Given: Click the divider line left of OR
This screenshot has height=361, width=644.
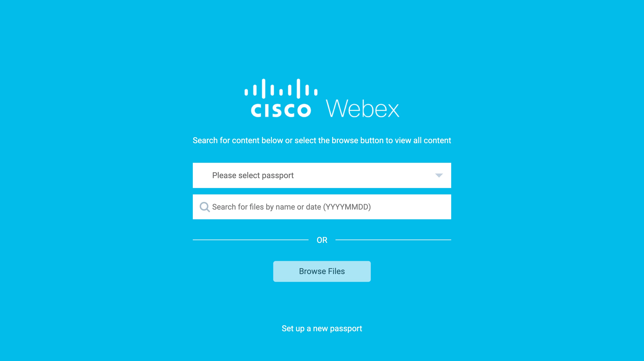Looking at the screenshot, I should click(250, 240).
